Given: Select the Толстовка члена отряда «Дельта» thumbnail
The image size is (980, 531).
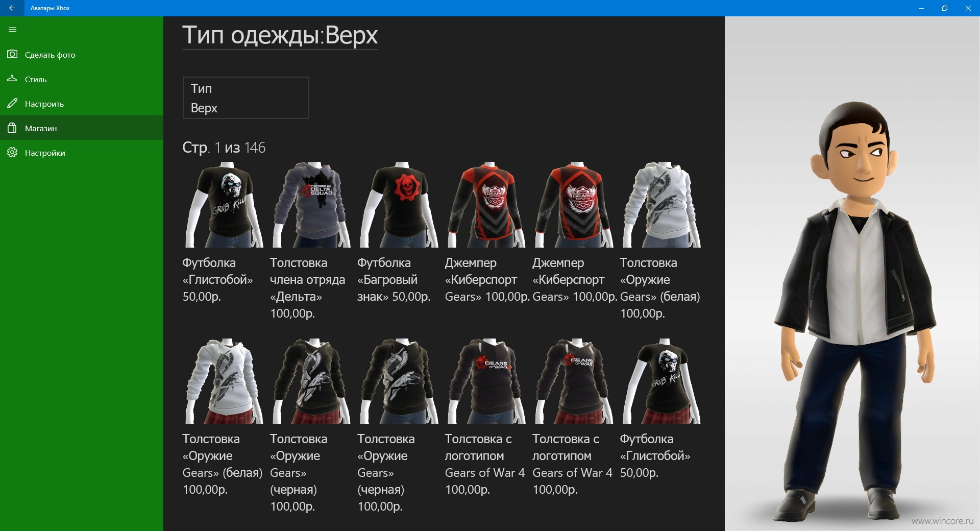Looking at the screenshot, I should click(311, 205).
